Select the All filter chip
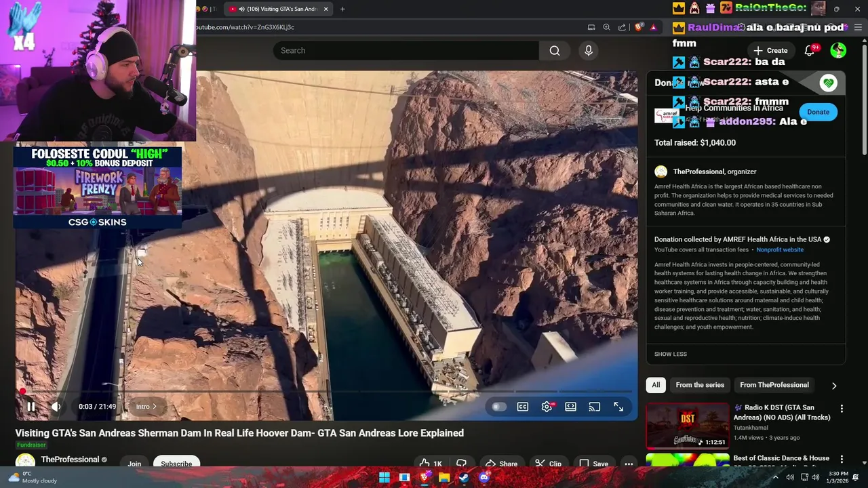Viewport: 868px width, 488px height. pos(656,385)
